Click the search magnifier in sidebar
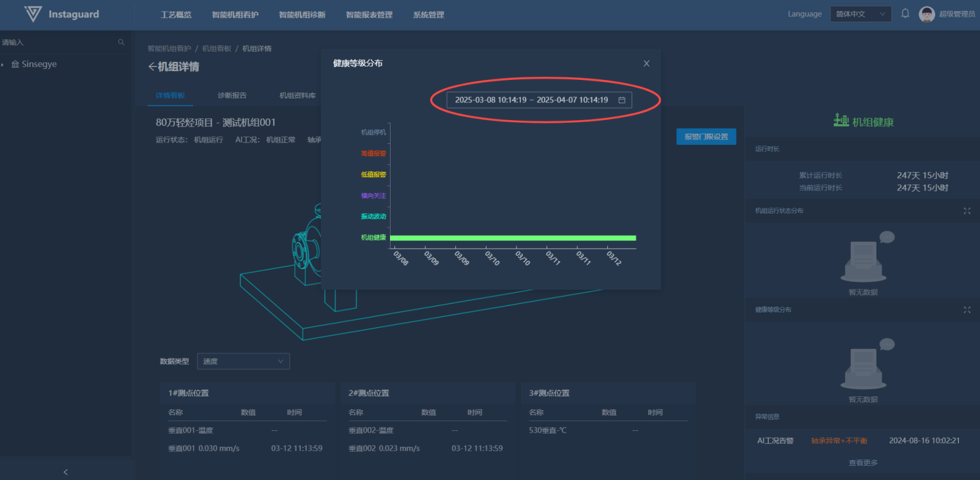 (x=121, y=42)
